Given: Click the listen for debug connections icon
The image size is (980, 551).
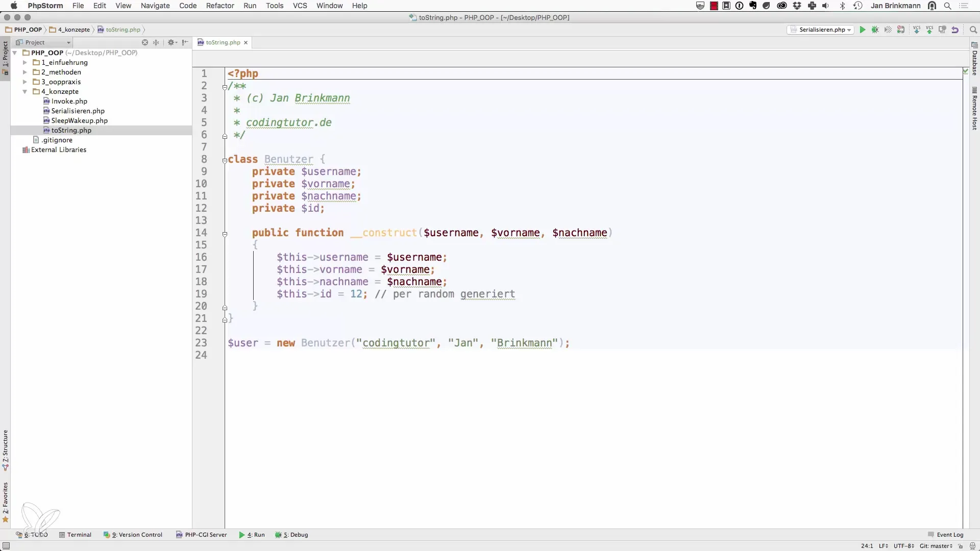Looking at the screenshot, I should 901,30.
